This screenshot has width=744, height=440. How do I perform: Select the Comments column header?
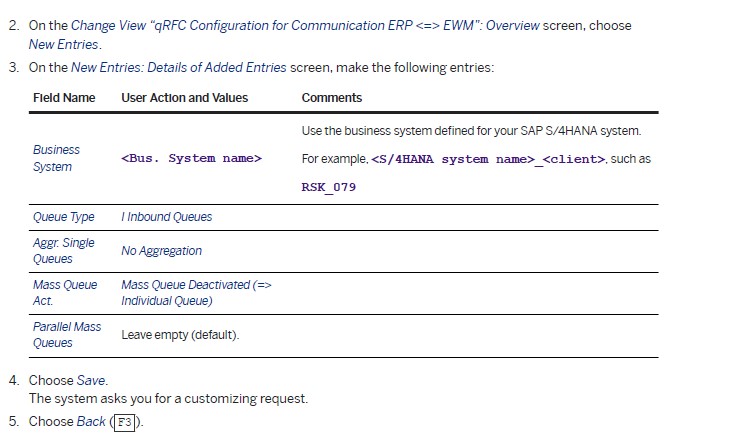332,98
